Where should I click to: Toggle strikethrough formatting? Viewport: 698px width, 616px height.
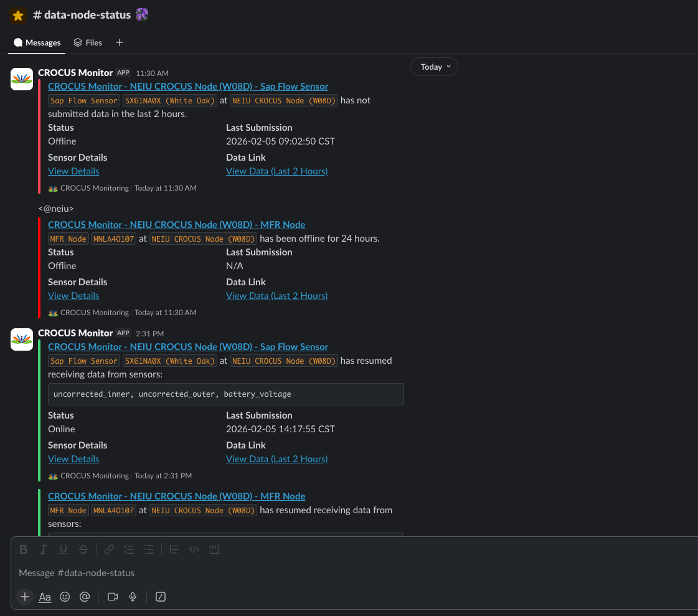click(83, 549)
